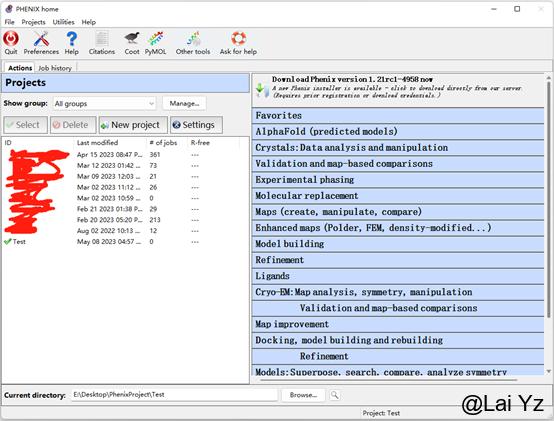Open the Show group dropdown
The height and width of the screenshot is (421, 554).
tap(104, 103)
